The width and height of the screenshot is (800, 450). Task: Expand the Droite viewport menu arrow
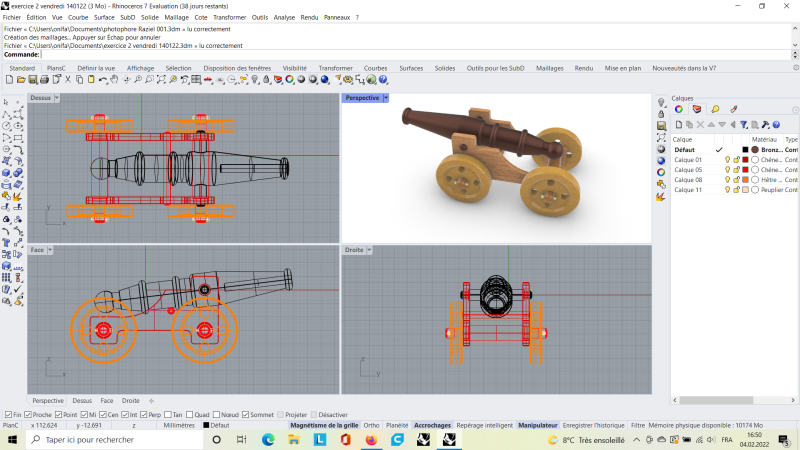coord(369,249)
